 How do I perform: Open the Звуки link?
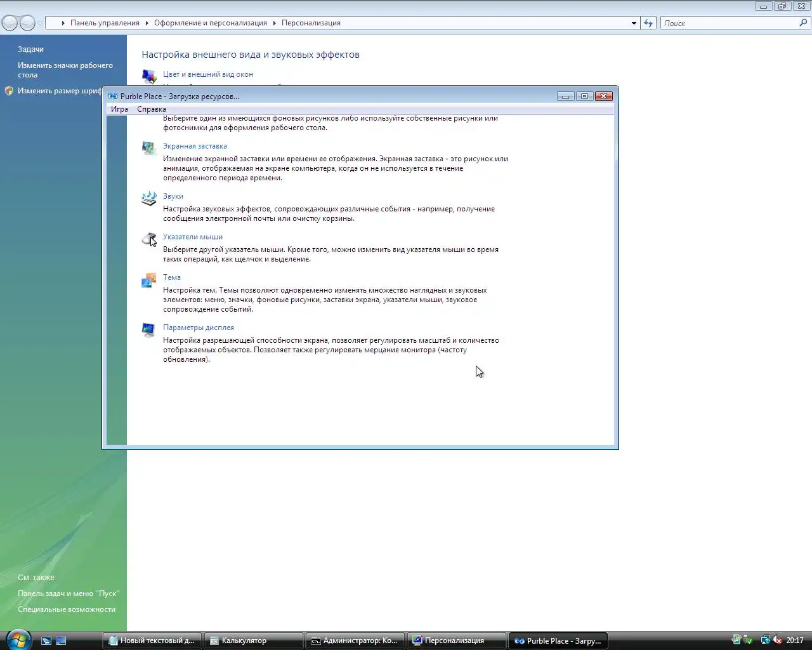pyautogui.click(x=173, y=196)
